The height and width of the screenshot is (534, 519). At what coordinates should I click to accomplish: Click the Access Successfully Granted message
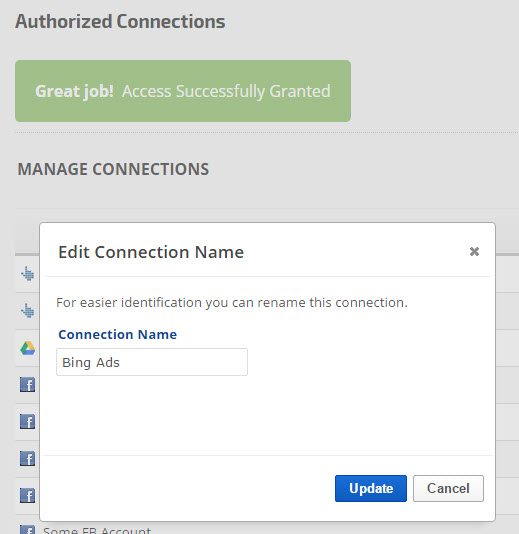tap(226, 91)
